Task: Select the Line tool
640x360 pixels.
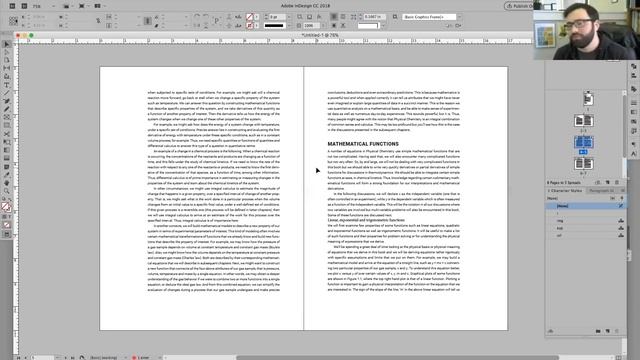Action: point(7,93)
